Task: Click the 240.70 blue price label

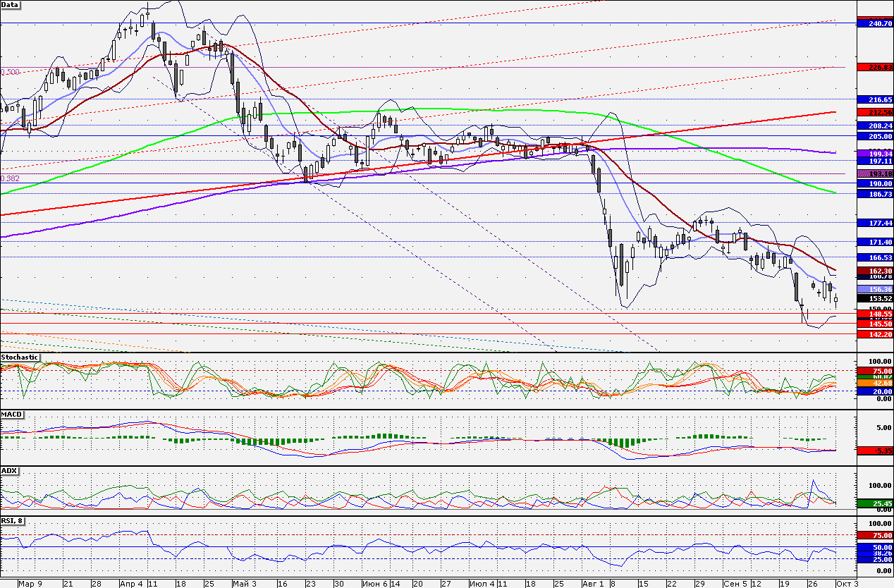Action: [x=873, y=23]
